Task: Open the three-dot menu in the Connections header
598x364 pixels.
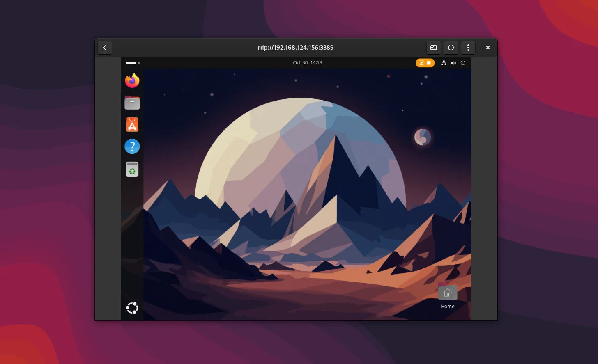Action: coord(468,47)
